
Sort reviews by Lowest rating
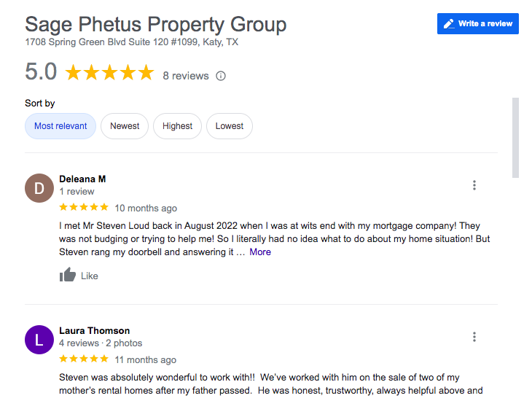pos(230,126)
